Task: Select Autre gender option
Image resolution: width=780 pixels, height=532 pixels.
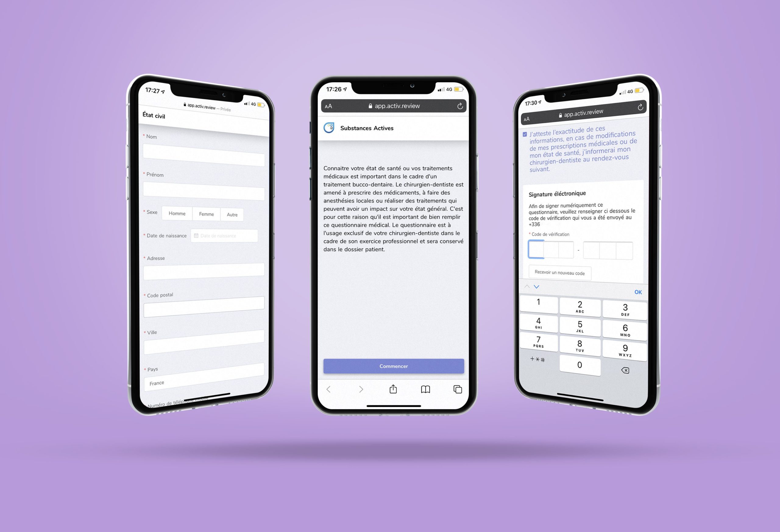Action: click(x=232, y=213)
